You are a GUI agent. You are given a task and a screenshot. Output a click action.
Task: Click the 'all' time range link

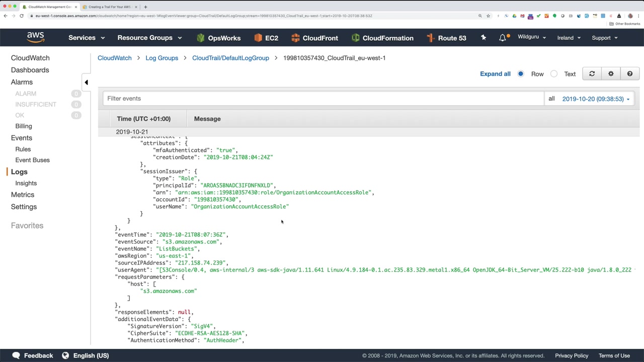pyautogui.click(x=551, y=99)
